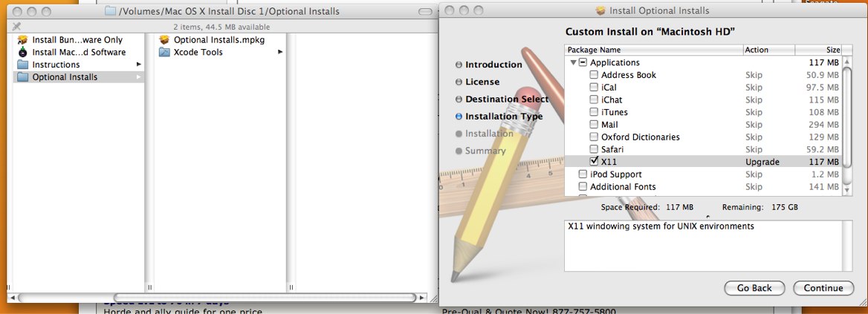Select the Optional Installs folder icon
Image resolution: width=868 pixels, height=314 pixels.
23,77
